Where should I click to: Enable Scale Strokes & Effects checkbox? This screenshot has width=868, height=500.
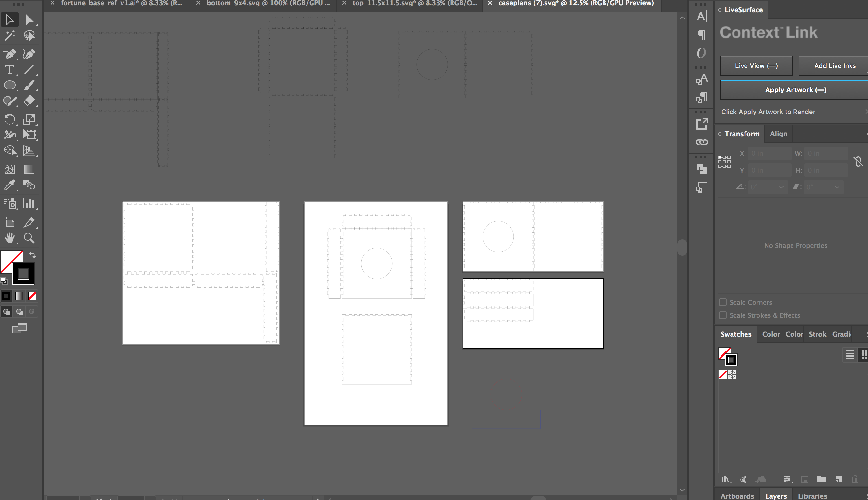[723, 315]
